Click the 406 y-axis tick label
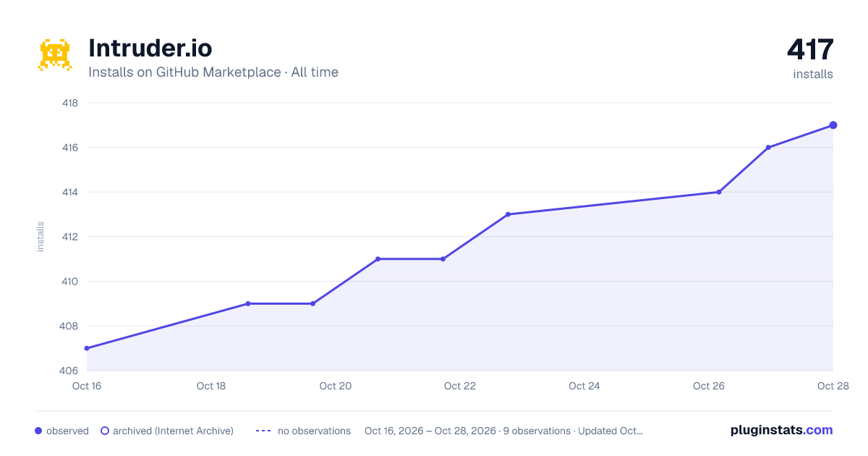This screenshot has height=456, width=868. pos(70,371)
